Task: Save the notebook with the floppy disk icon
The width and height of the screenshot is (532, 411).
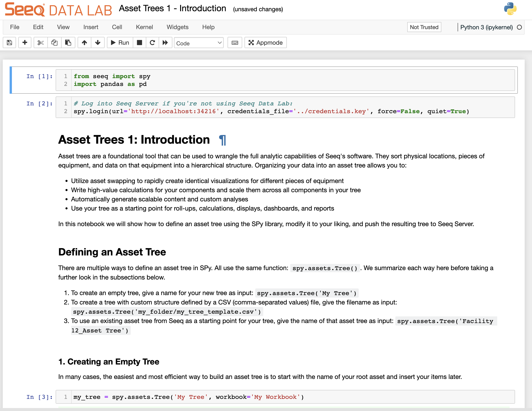Action: 9,43
